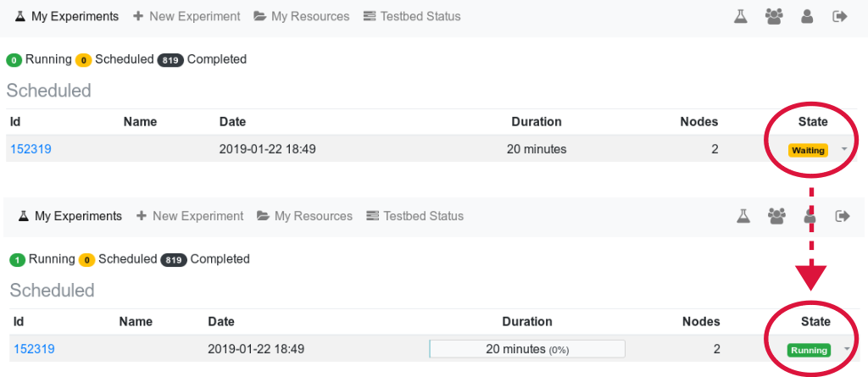
Task: Expand the dropdown caret next to Waiting badge
Action: (844, 149)
